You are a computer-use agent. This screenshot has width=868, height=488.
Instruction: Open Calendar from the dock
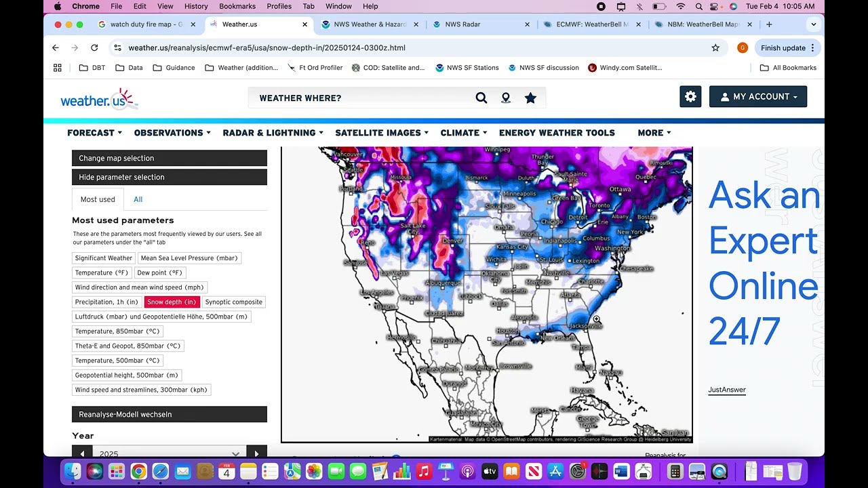(x=226, y=471)
